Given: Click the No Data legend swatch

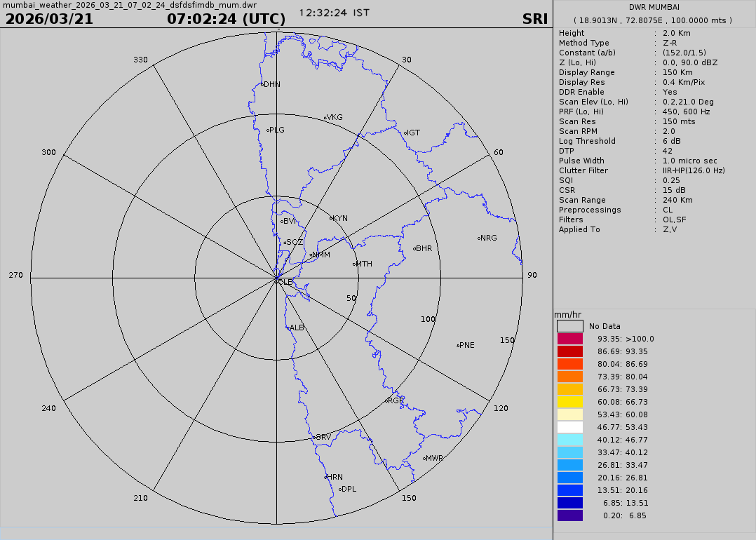Looking at the screenshot, I should pyautogui.click(x=569, y=326).
